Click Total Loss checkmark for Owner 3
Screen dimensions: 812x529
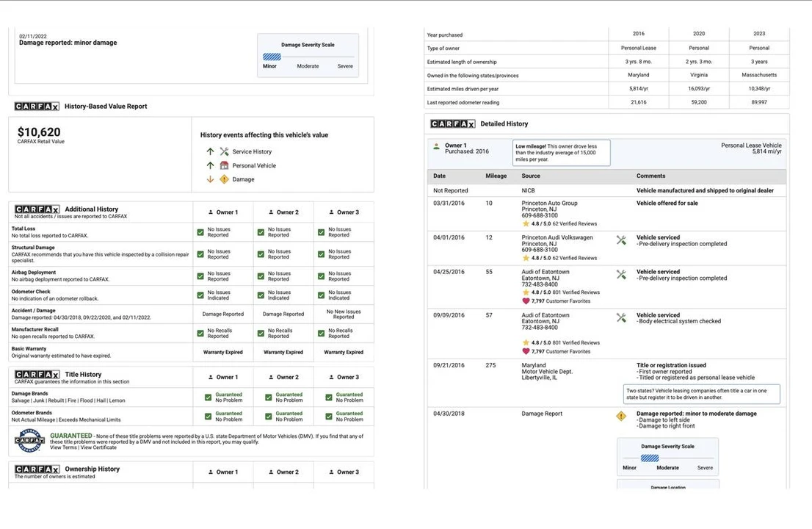coord(321,232)
